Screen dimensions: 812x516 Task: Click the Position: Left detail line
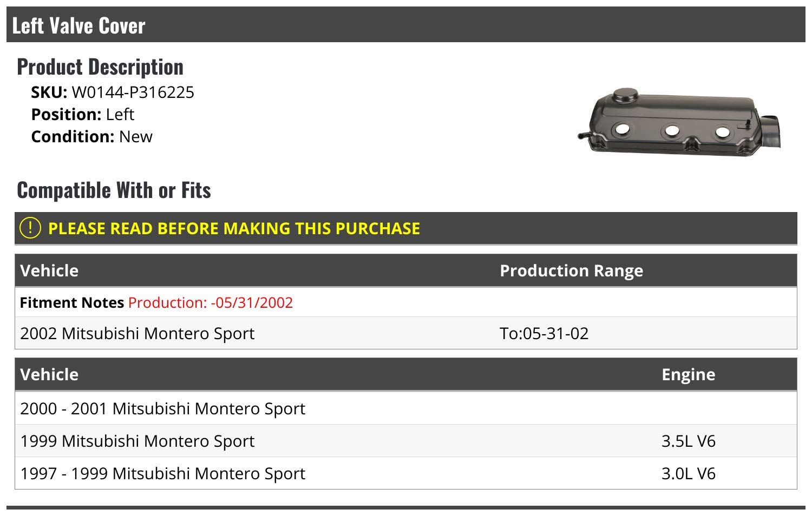[82, 115]
